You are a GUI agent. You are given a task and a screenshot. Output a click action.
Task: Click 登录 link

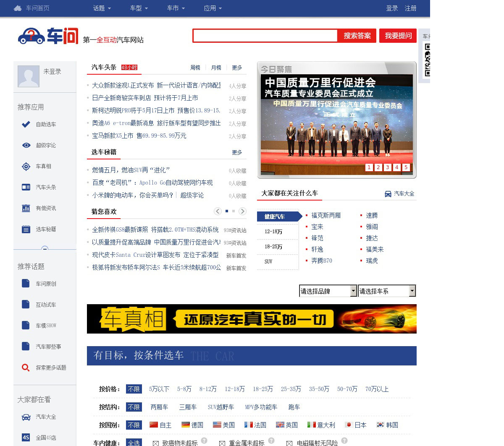pyautogui.click(x=392, y=8)
